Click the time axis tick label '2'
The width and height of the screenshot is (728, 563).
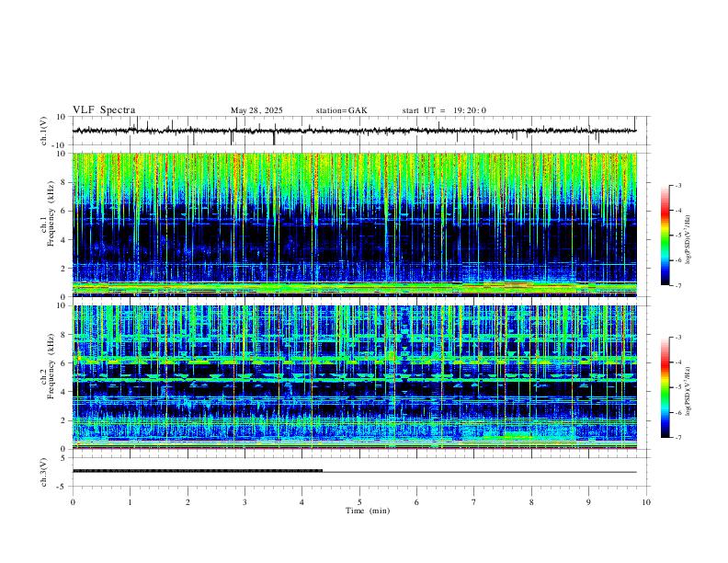point(188,502)
